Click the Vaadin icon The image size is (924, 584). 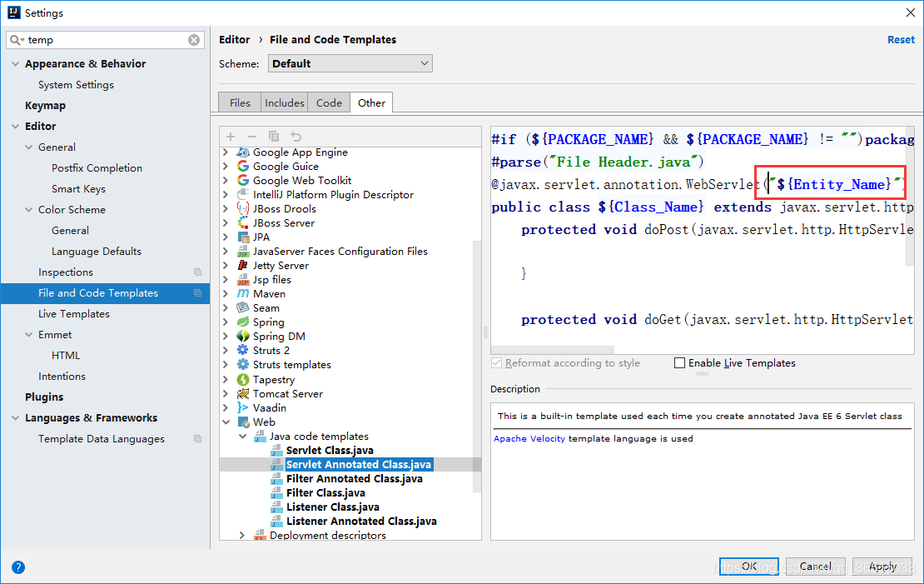tap(243, 407)
